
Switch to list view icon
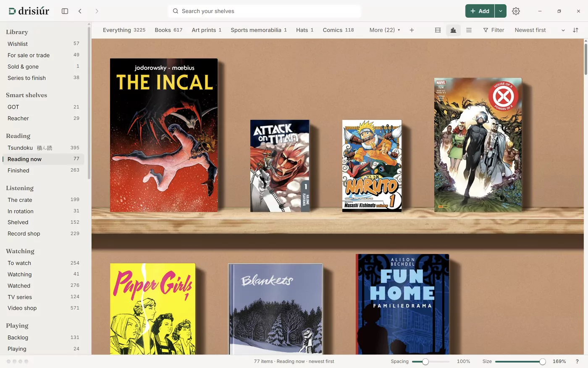tap(469, 30)
